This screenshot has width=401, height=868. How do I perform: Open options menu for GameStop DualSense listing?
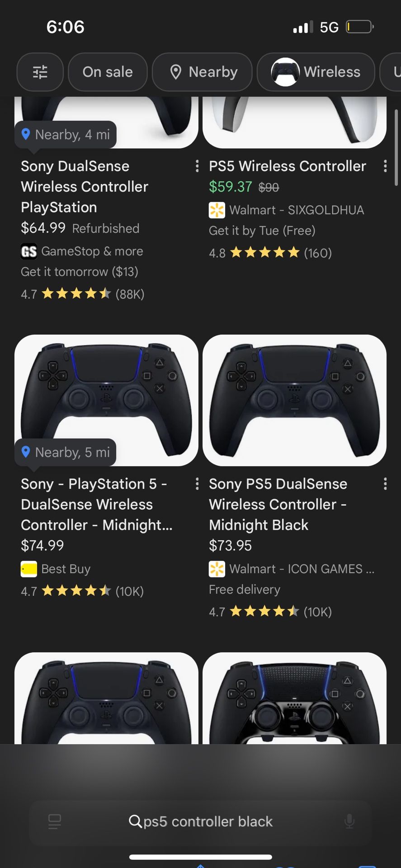[197, 166]
